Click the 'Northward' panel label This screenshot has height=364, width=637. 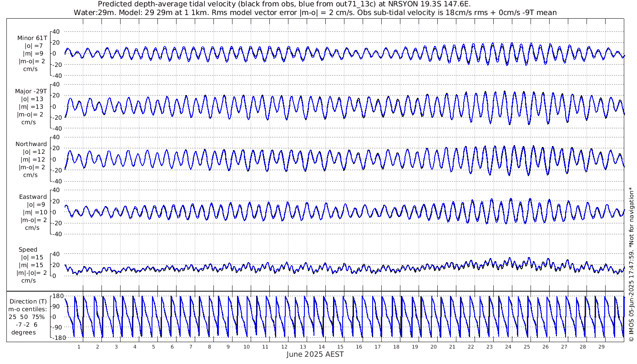(x=31, y=144)
